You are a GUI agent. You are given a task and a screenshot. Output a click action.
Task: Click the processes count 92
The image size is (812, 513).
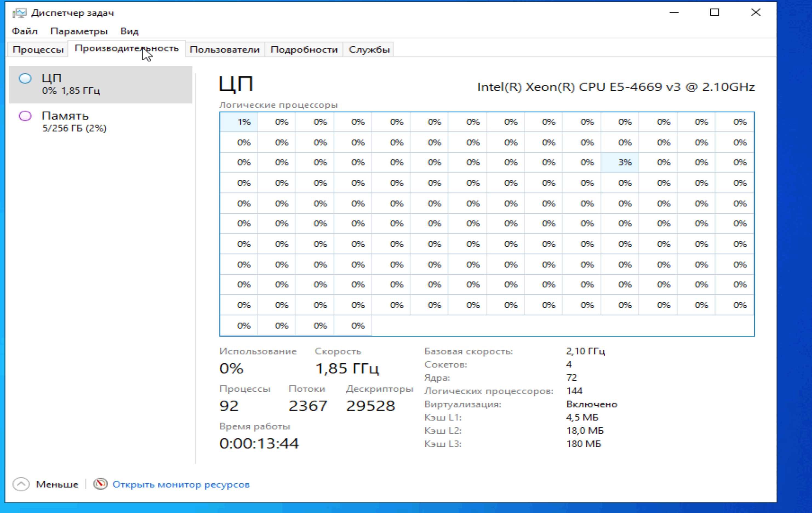click(x=229, y=406)
